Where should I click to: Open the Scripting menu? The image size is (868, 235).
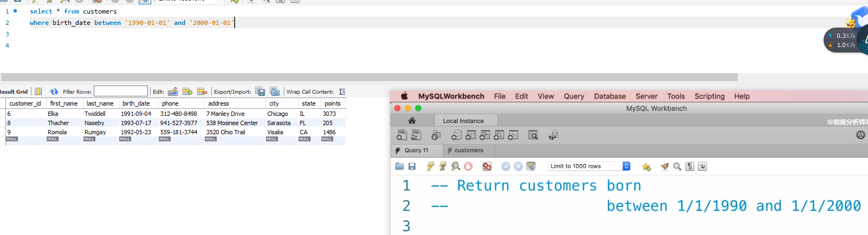coord(709,96)
